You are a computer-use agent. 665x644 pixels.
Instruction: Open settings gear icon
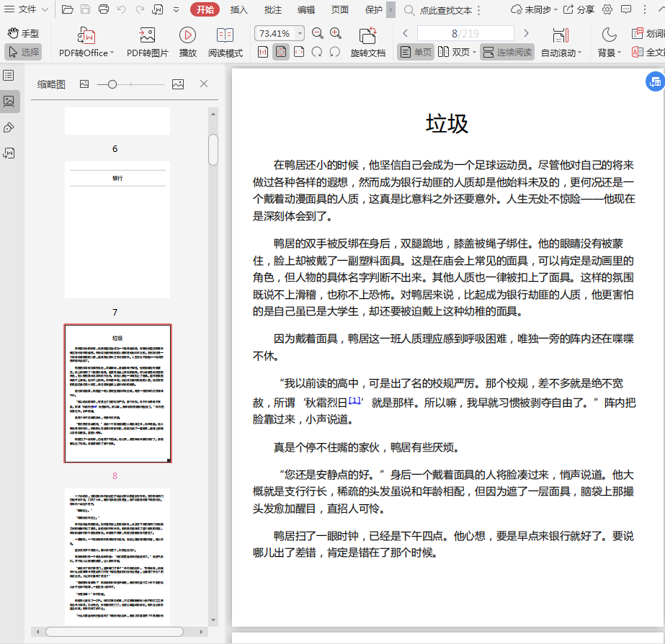[x=607, y=9]
